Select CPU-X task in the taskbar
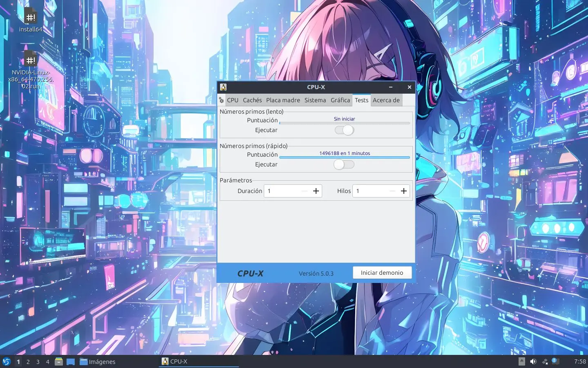 198,361
